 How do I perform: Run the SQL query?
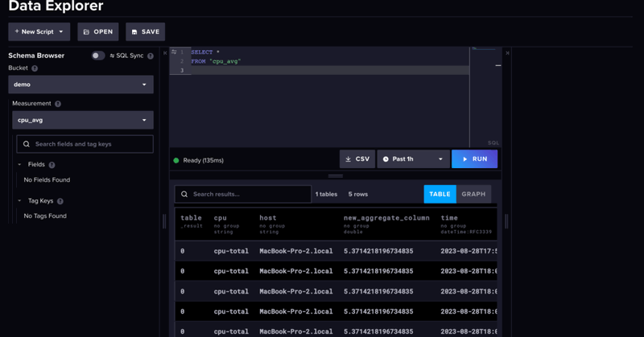(474, 159)
